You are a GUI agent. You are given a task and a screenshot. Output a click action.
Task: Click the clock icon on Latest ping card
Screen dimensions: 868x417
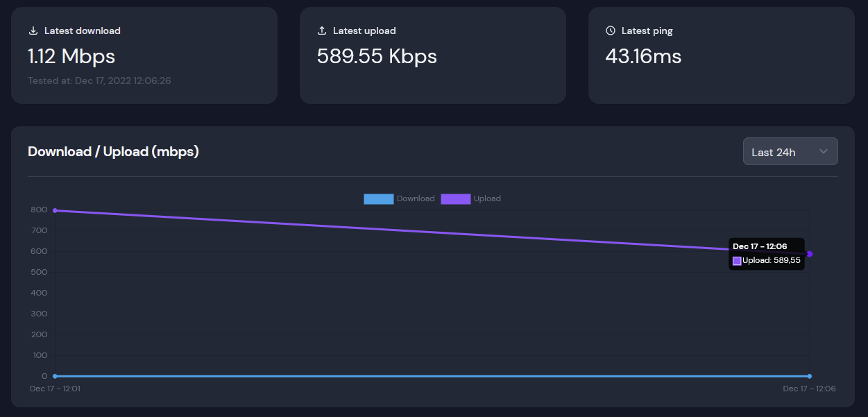[610, 30]
